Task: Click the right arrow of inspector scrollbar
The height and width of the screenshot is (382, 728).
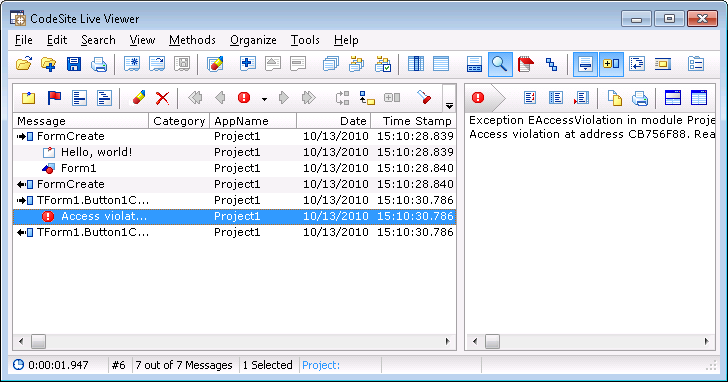Action: [x=707, y=342]
